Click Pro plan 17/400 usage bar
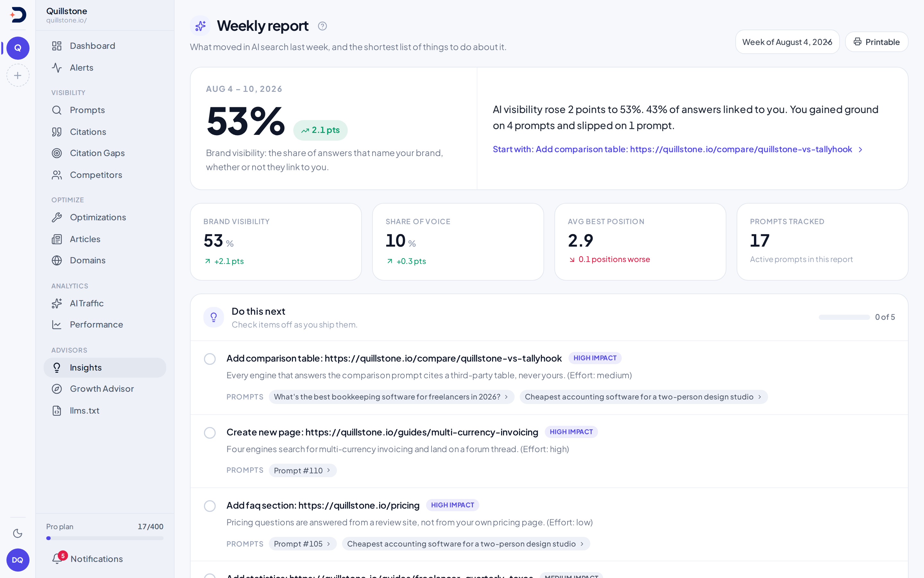 (x=105, y=538)
